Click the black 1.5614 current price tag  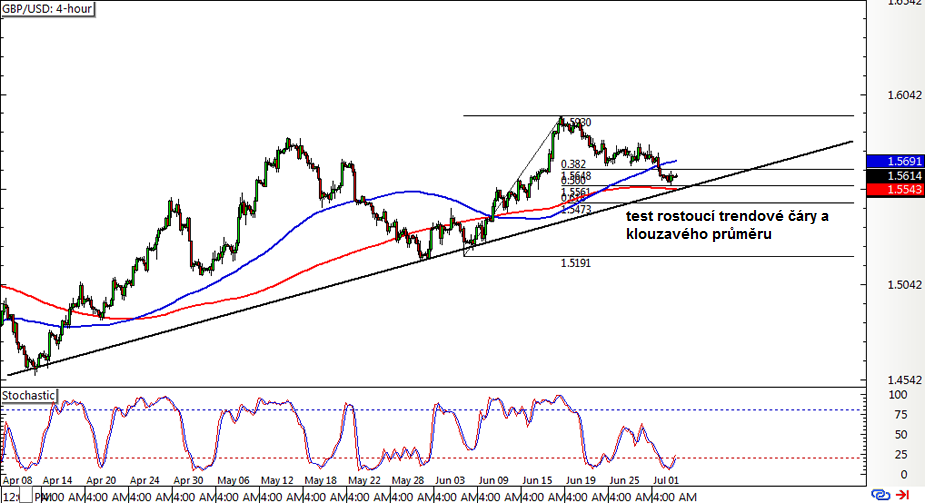896,176
